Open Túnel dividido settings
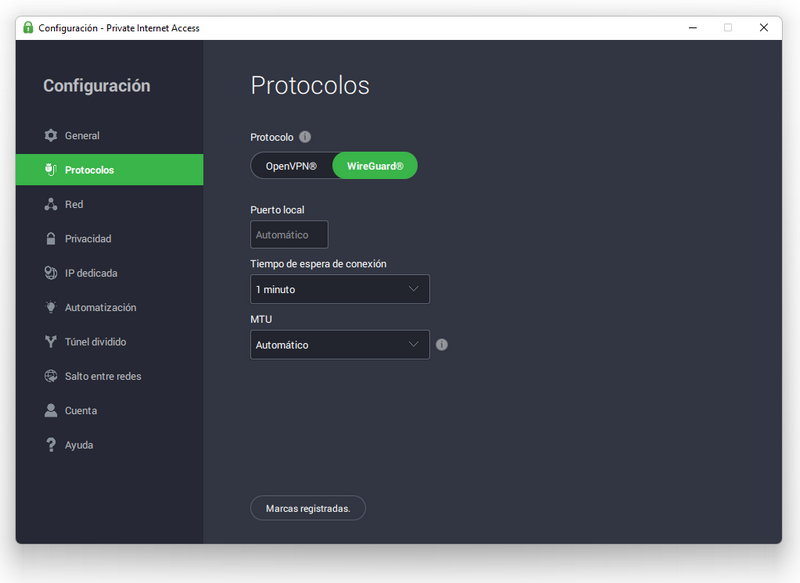Viewport: 800px width, 583px height. point(109,341)
